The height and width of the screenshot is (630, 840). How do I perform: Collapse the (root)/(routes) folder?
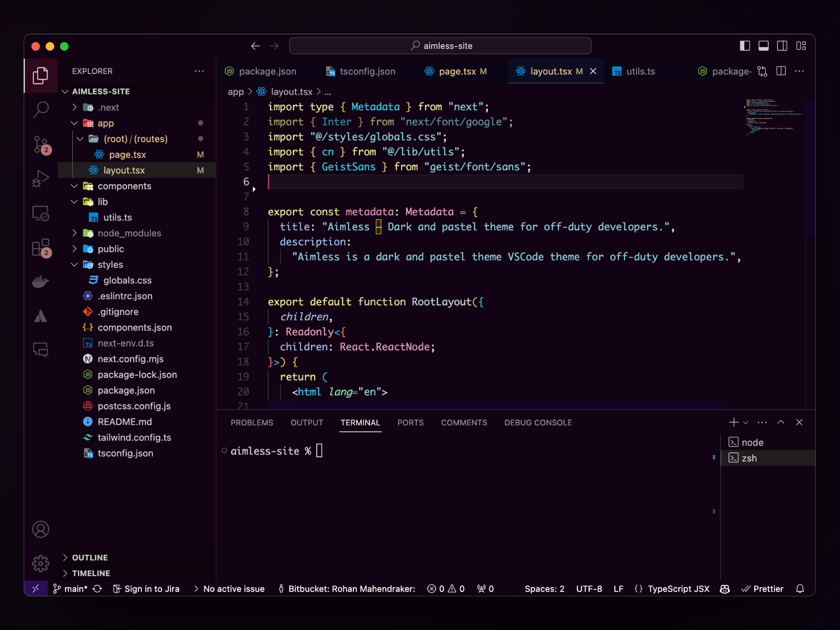(80, 139)
